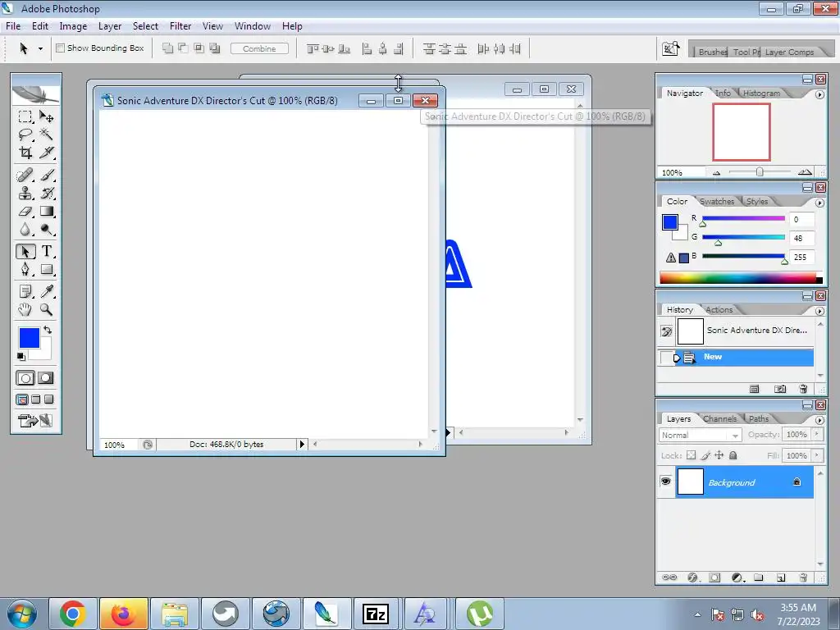Switch to Full Screen Mode with menu bar
Image resolution: width=840 pixels, height=630 pixels.
36,399
